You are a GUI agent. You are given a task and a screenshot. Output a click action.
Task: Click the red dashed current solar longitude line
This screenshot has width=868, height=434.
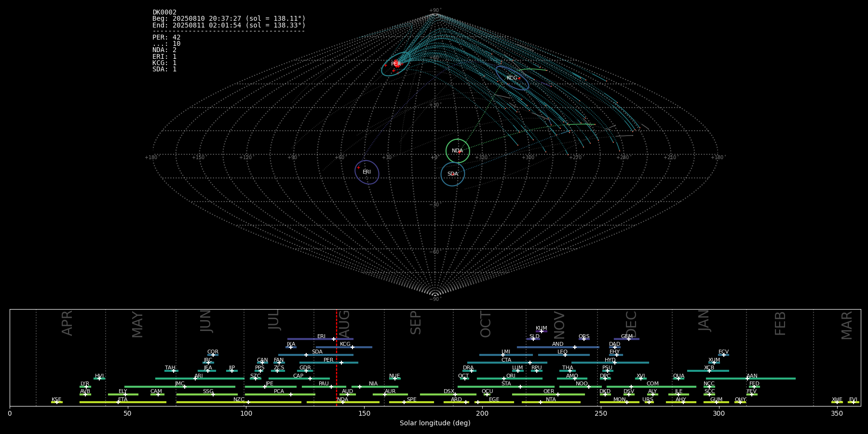(x=337, y=357)
